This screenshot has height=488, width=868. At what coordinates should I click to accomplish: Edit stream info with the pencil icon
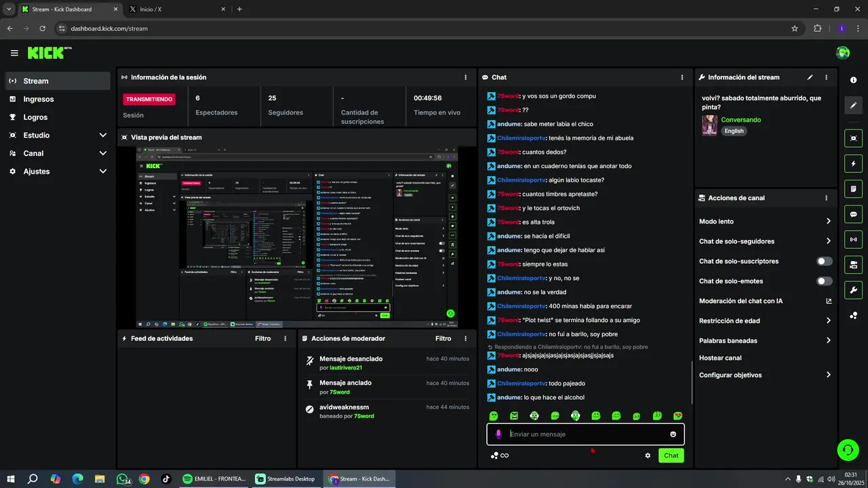point(810,77)
